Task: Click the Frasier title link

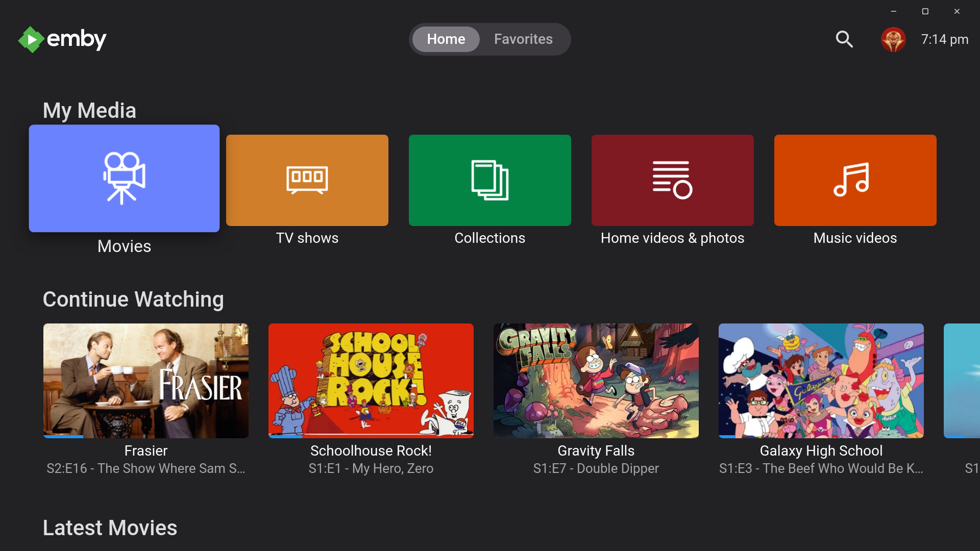Action: [x=146, y=451]
